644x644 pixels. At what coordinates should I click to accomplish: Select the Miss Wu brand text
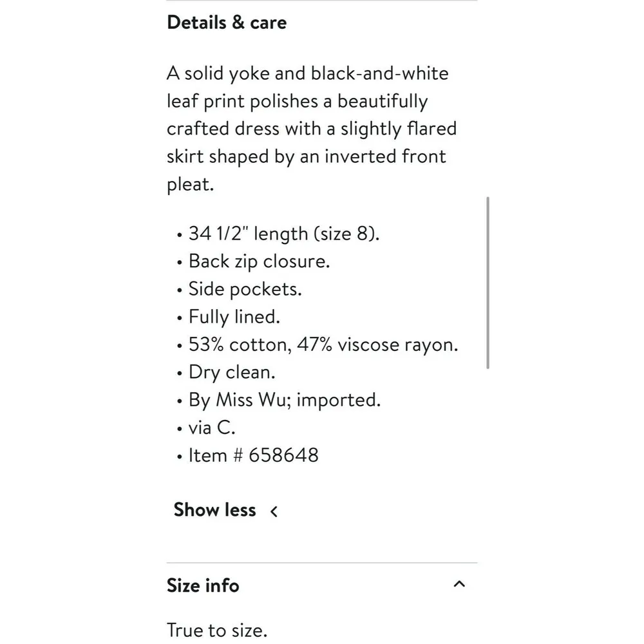pos(284,400)
